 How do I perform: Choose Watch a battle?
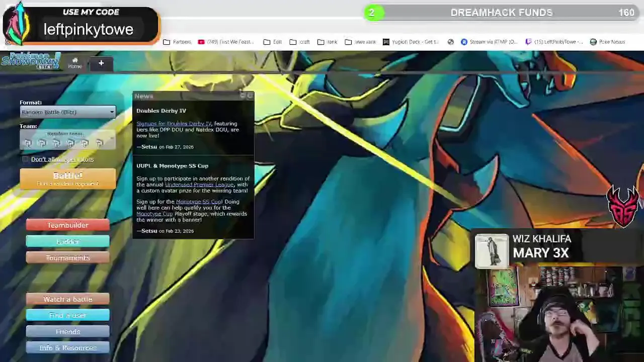[68, 299]
